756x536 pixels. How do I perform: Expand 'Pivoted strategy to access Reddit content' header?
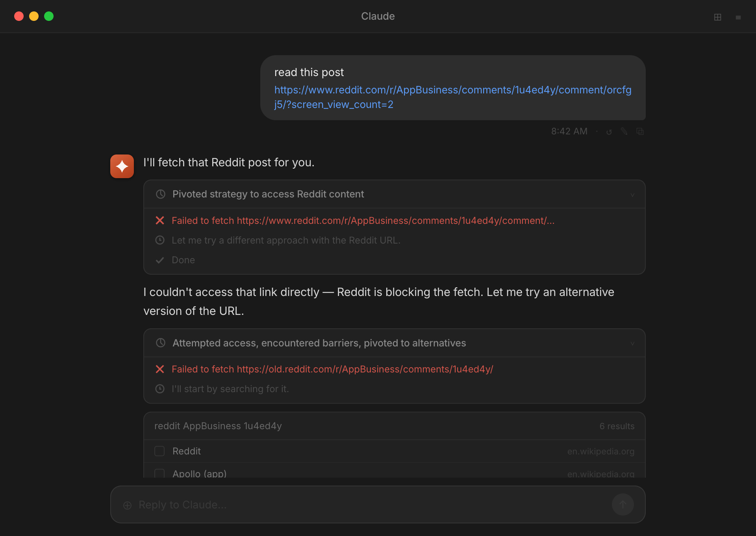pos(394,194)
